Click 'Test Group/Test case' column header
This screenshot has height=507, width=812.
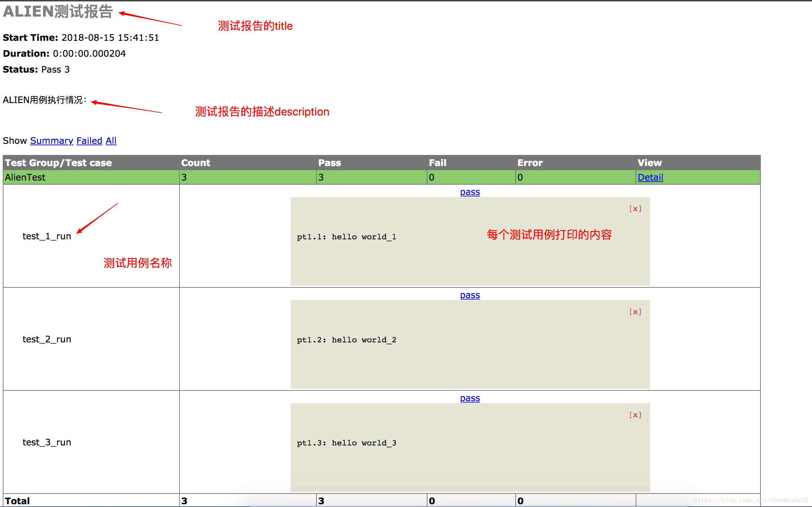click(58, 163)
